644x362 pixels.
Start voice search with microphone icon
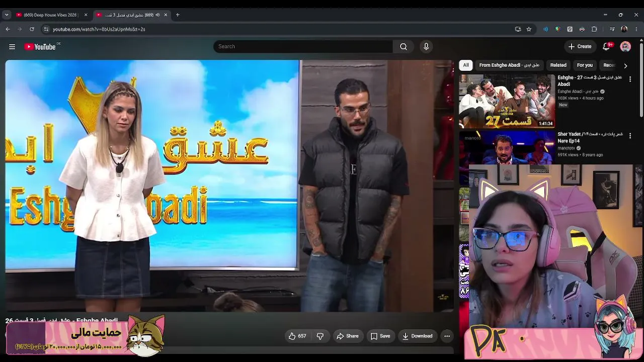tap(426, 47)
